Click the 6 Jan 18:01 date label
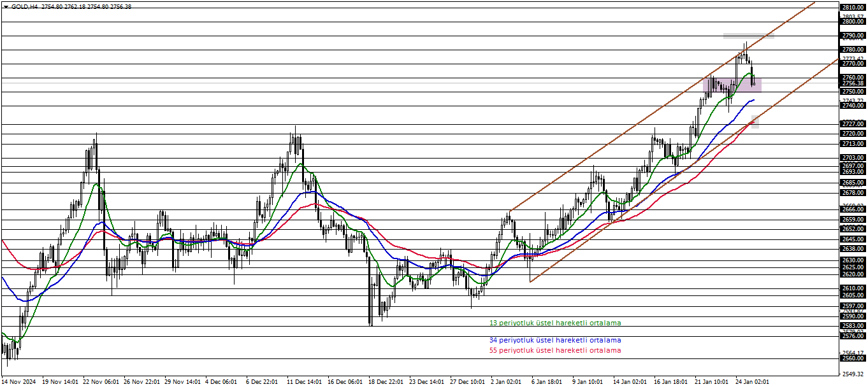This screenshot has height=389, width=868. click(x=547, y=382)
